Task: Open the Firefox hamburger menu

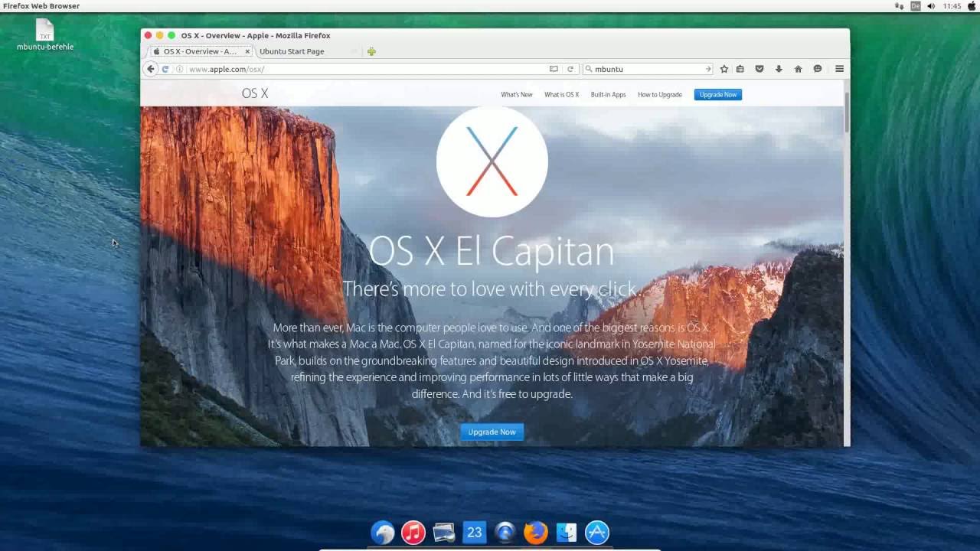Action: click(839, 69)
